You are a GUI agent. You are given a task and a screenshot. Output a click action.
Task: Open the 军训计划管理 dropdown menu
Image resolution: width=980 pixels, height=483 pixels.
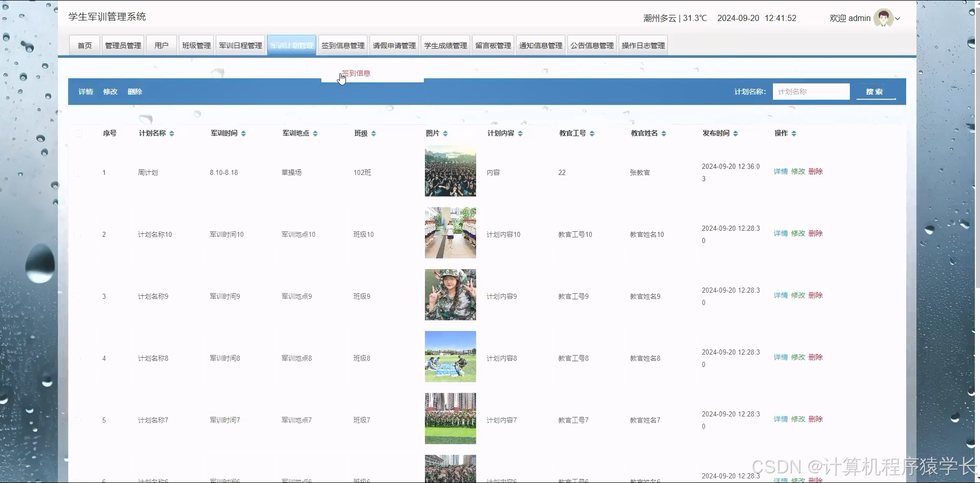point(291,45)
